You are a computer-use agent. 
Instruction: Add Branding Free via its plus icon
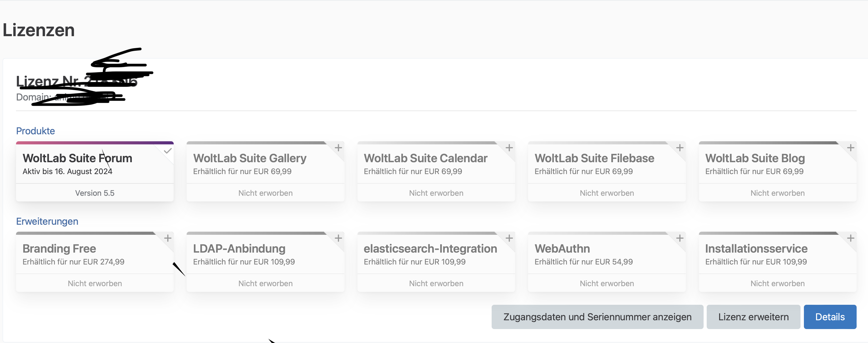point(167,238)
